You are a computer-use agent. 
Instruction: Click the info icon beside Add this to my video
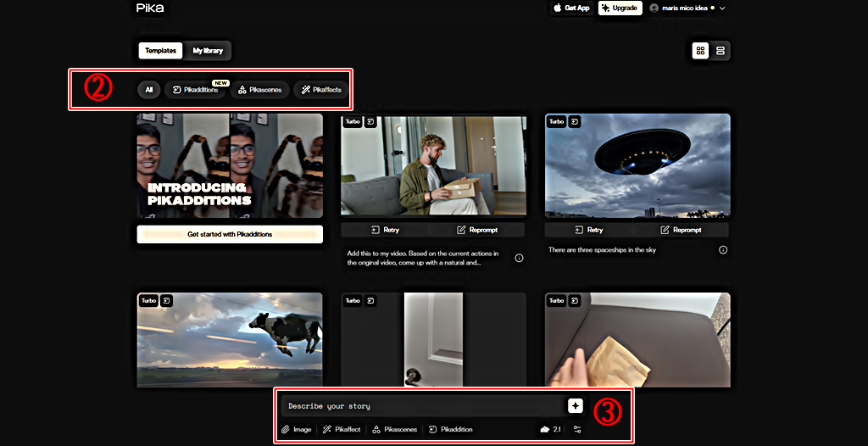click(x=520, y=258)
